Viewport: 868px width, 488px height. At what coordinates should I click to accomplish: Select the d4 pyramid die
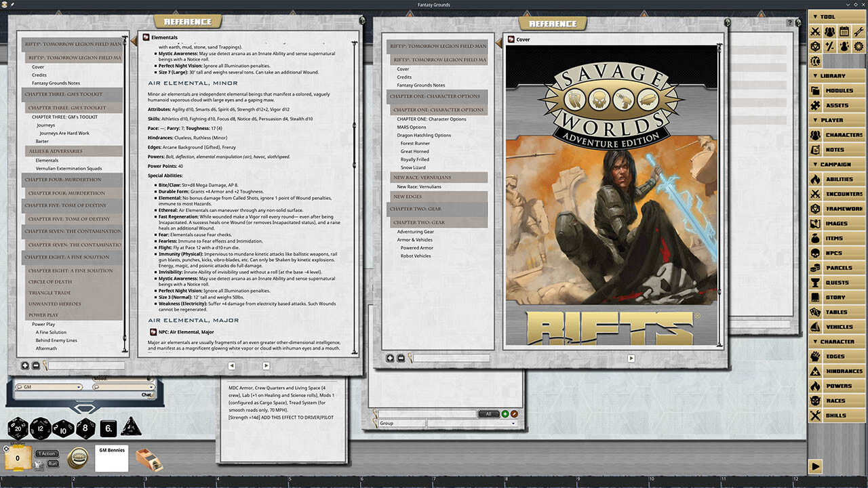click(x=131, y=428)
